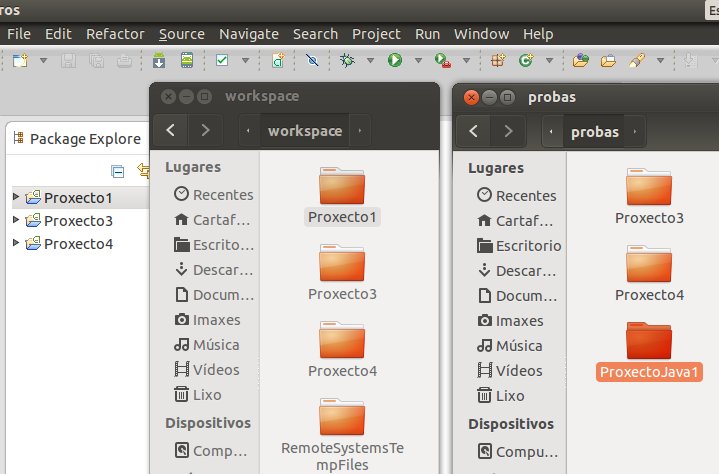Click the Debug bug icon
The image size is (719, 474).
coord(347,60)
